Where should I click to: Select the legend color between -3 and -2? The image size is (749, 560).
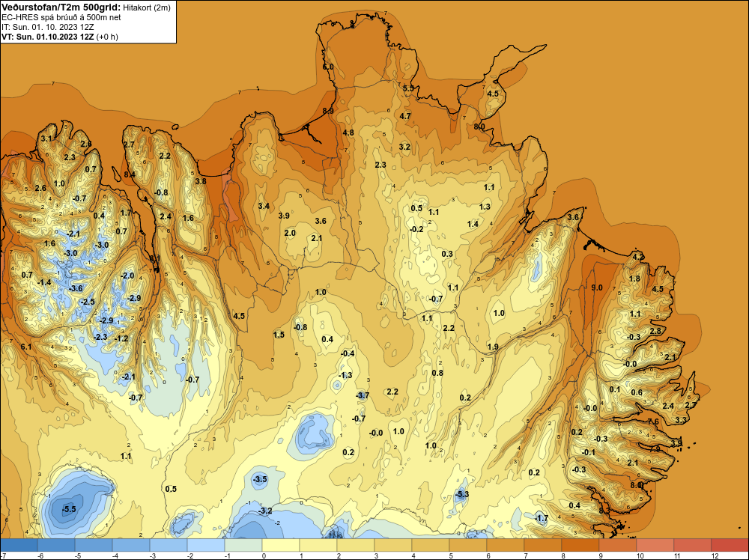tap(168, 545)
